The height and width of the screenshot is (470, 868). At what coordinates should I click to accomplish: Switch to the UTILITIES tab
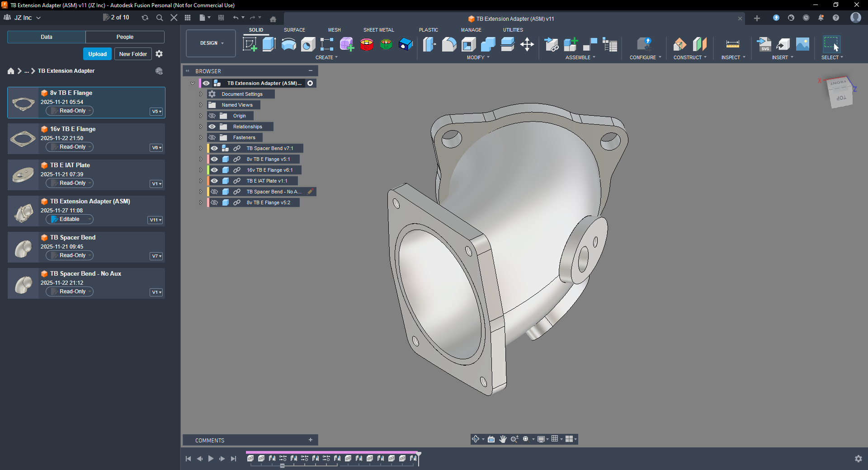click(x=513, y=30)
